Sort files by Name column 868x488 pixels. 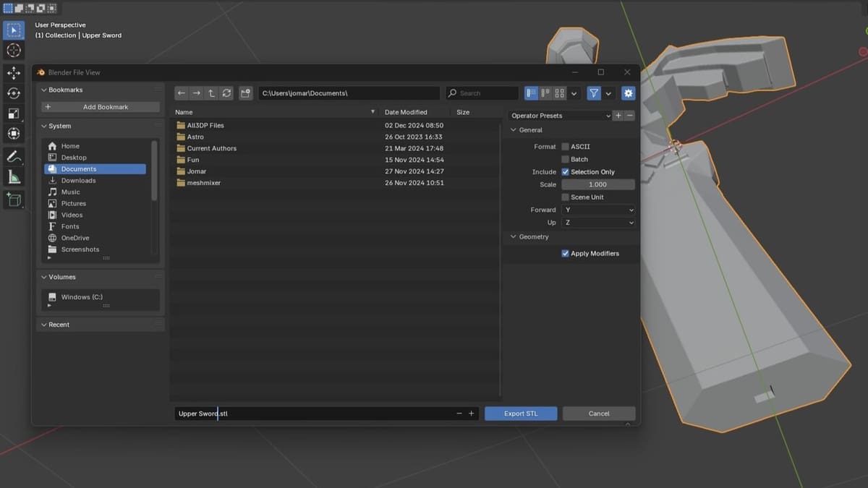(x=276, y=112)
